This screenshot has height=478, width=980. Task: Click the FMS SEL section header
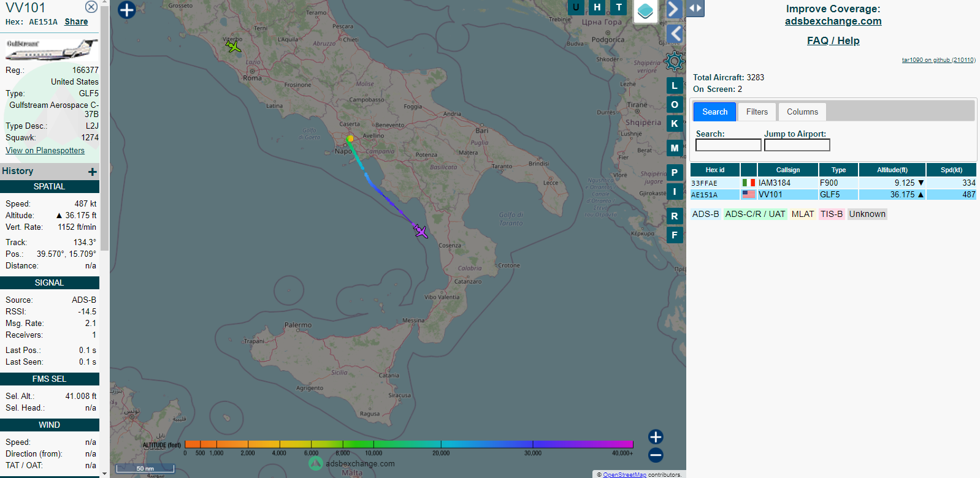click(x=50, y=379)
